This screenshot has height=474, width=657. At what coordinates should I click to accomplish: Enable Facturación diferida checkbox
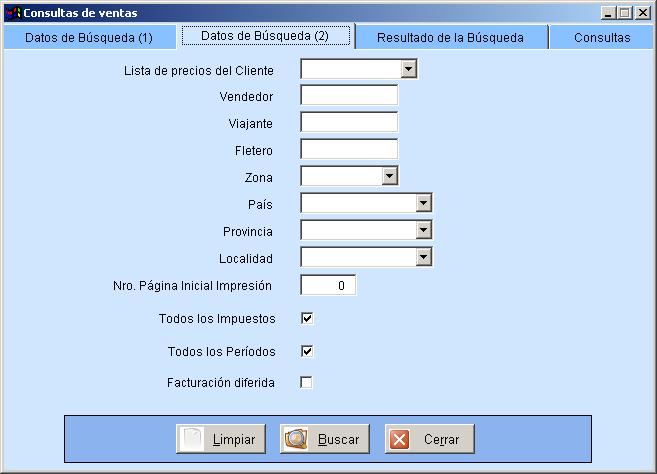click(x=306, y=382)
